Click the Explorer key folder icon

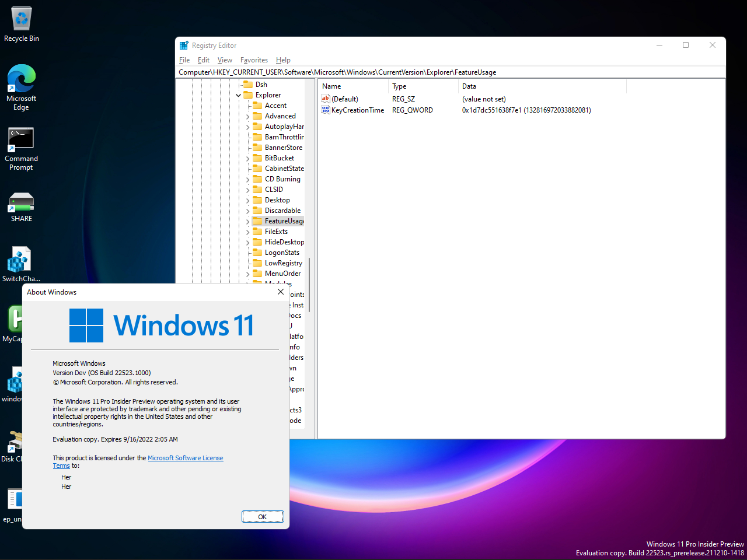pos(248,95)
